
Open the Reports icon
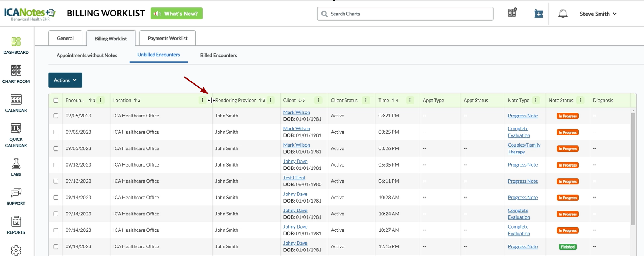click(16, 222)
